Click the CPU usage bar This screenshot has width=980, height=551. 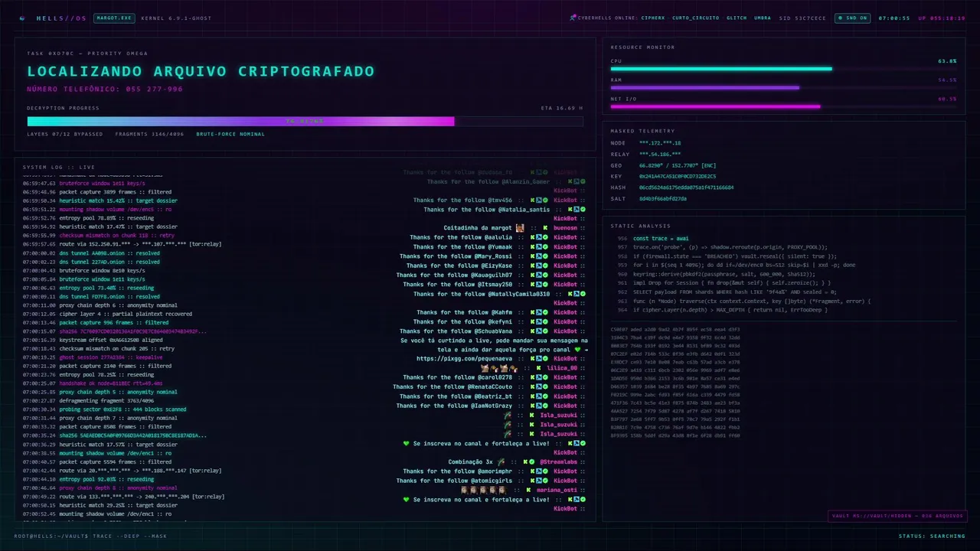[x=783, y=69]
